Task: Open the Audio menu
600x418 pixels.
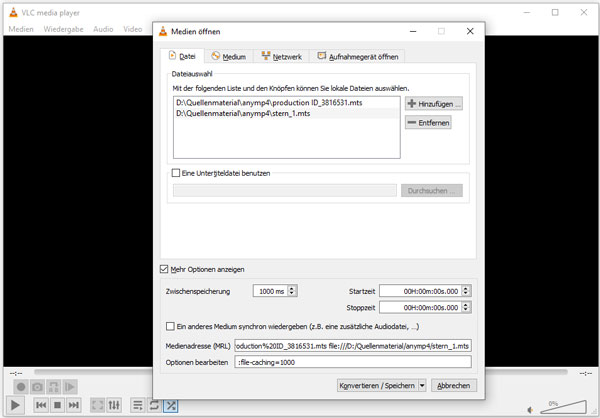Action: coord(103,29)
